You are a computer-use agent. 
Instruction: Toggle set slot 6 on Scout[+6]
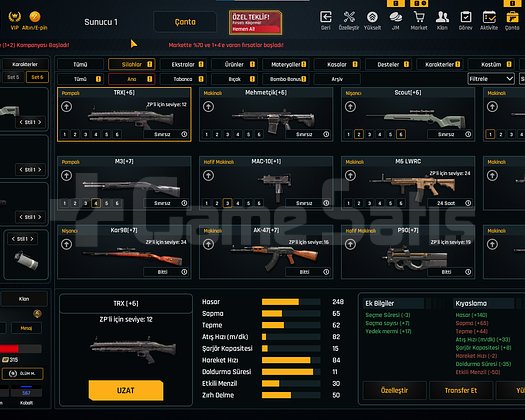tap(401, 135)
